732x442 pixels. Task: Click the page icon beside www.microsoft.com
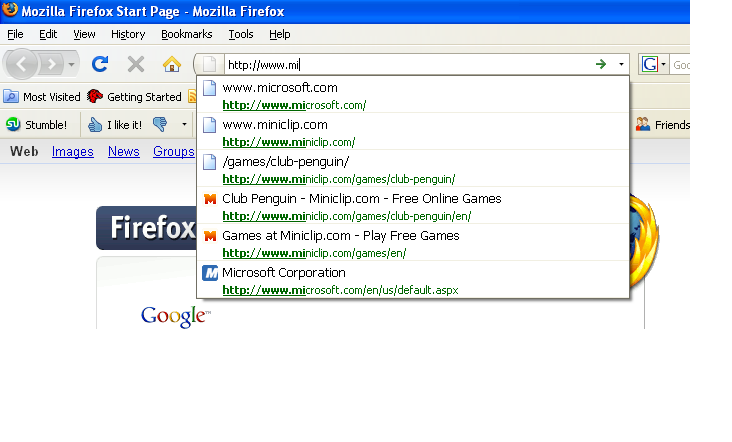coord(210,88)
